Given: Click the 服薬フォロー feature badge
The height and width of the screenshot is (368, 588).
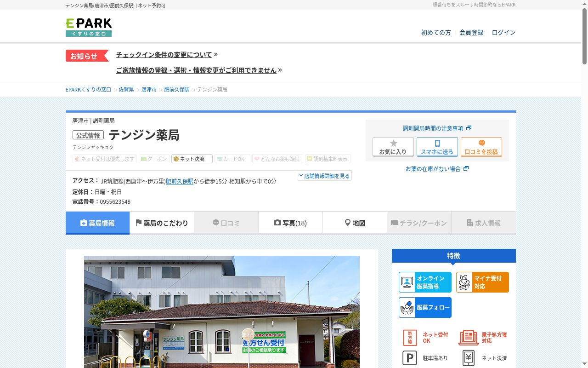Looking at the screenshot, I should [x=425, y=307].
